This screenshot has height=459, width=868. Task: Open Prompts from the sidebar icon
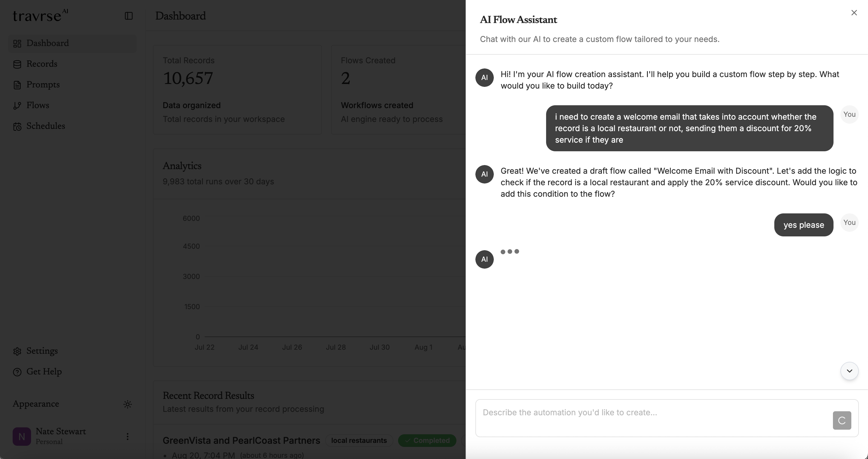point(18,85)
